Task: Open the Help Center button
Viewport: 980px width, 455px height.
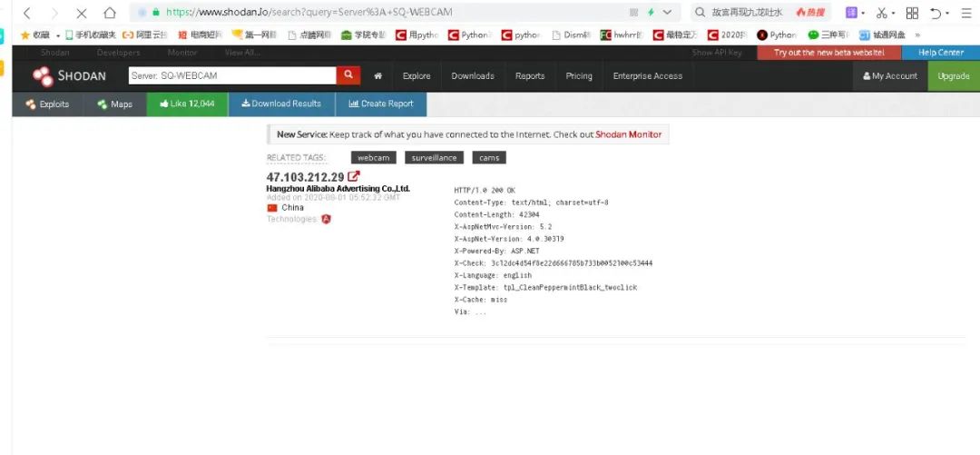Action: pyautogui.click(x=941, y=53)
